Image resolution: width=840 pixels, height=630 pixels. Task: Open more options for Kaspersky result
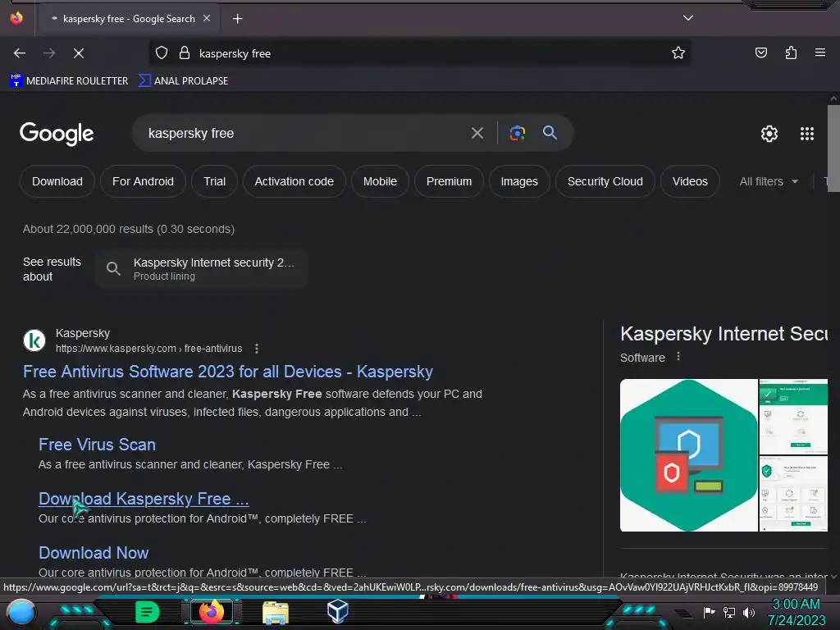(257, 348)
